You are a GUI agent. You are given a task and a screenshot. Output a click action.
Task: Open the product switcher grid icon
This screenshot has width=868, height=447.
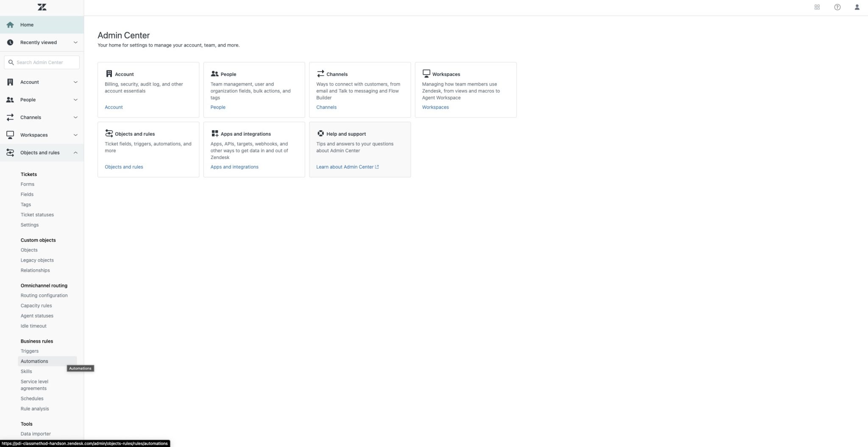pyautogui.click(x=817, y=7)
